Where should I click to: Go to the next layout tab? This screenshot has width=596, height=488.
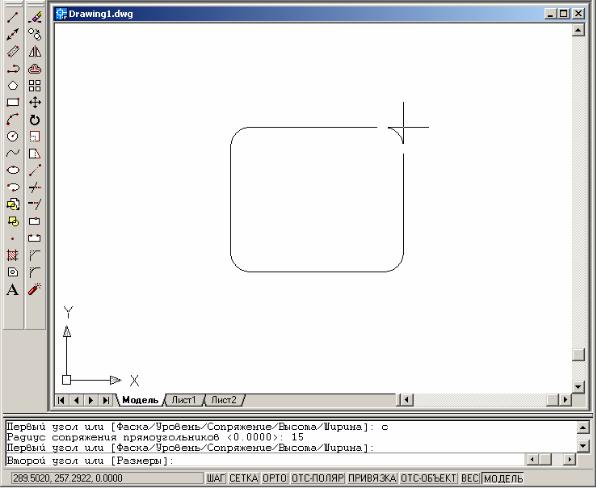91,400
